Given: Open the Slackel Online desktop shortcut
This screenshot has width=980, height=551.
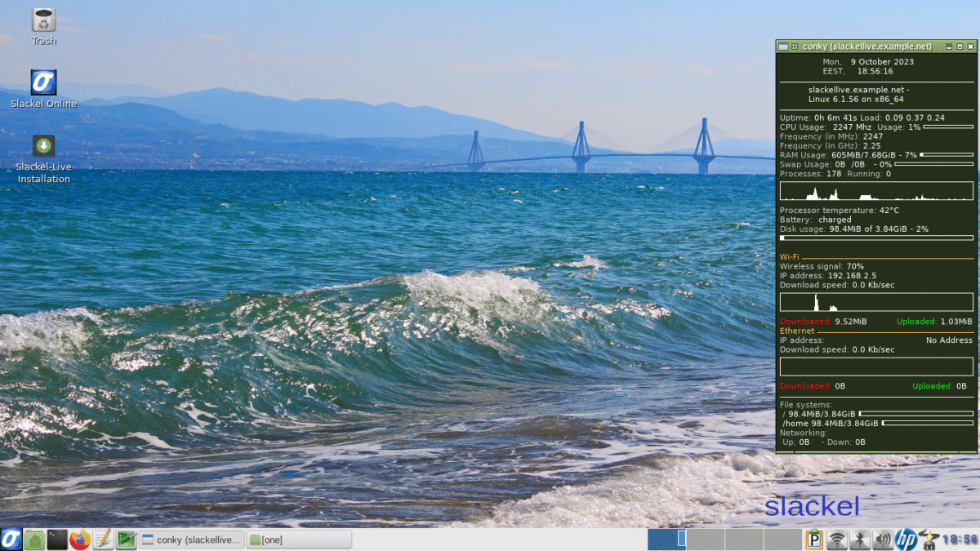Looking at the screenshot, I should click(42, 84).
